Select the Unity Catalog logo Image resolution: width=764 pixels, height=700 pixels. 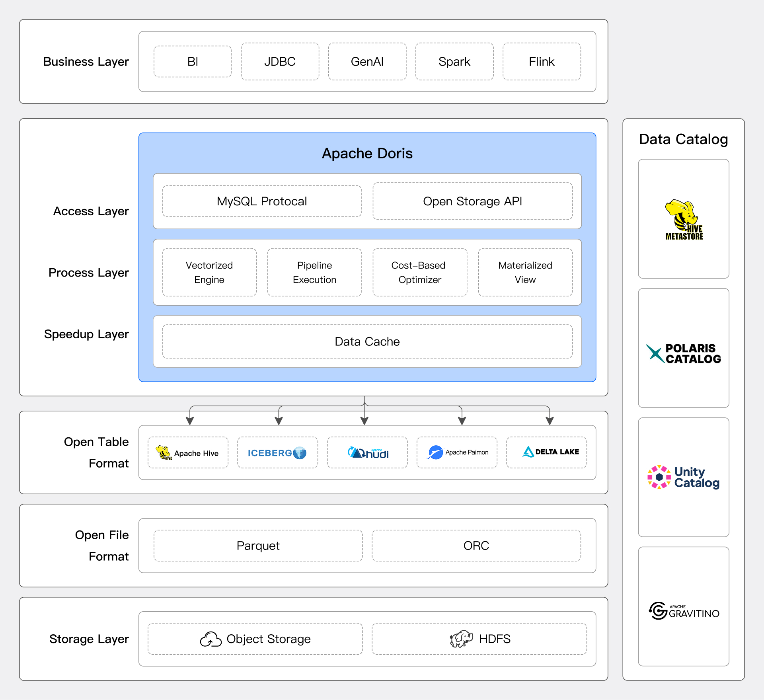(683, 477)
